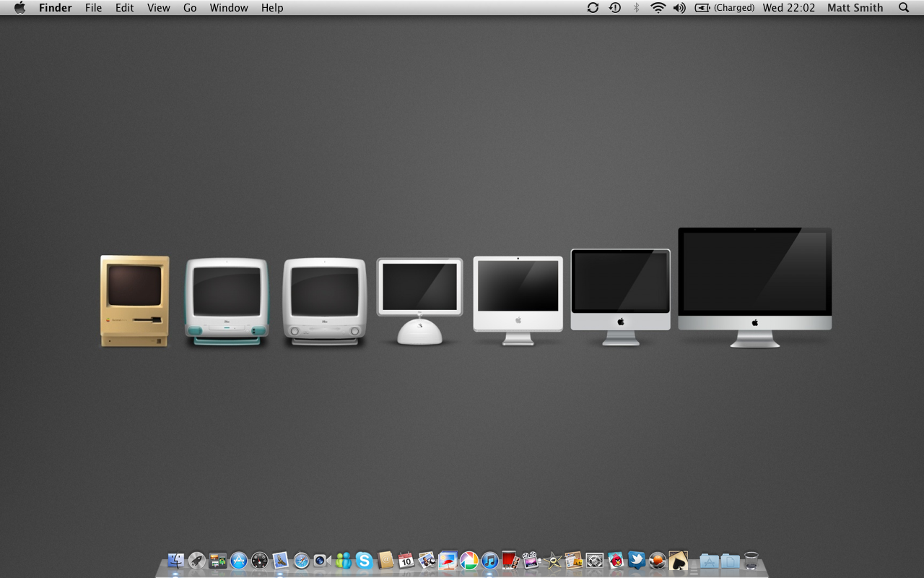Open the Time Machine menu bar icon
Image resolution: width=924 pixels, height=578 pixels.
pos(615,8)
